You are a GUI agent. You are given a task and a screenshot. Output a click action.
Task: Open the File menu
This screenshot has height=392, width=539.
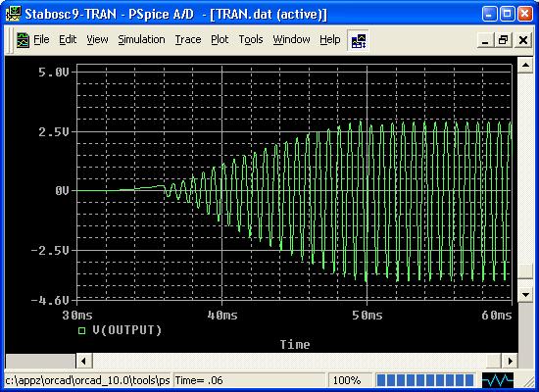(41, 40)
